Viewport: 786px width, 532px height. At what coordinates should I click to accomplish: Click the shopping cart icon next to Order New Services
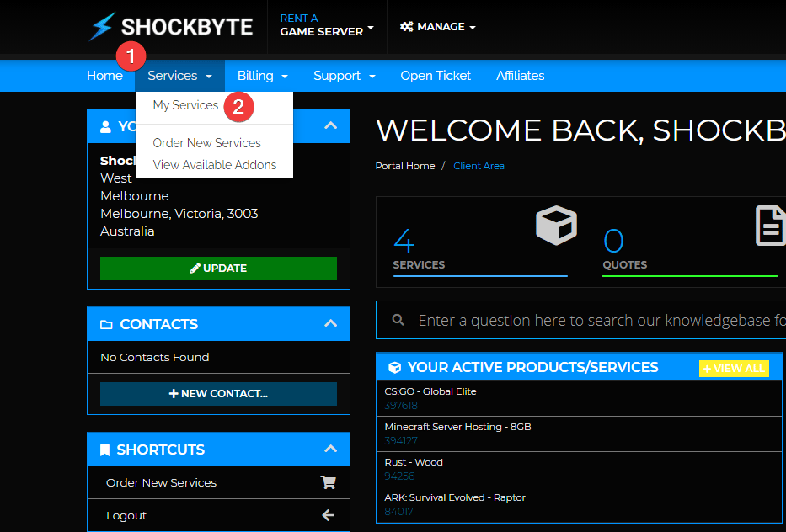pyautogui.click(x=327, y=481)
